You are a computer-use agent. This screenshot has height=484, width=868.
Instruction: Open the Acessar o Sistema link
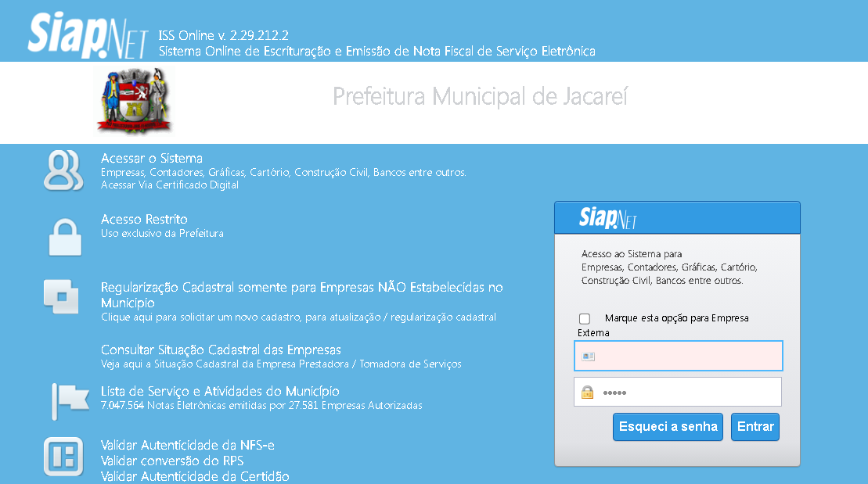[152, 158]
